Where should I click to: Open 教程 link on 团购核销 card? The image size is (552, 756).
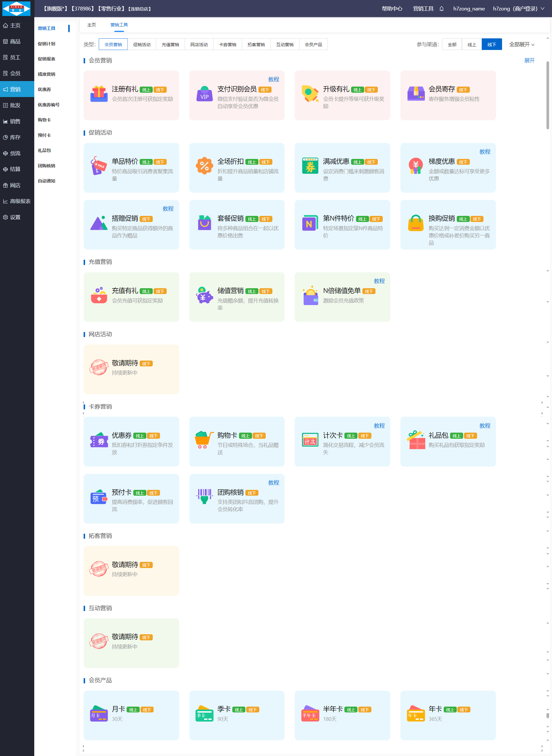274,483
